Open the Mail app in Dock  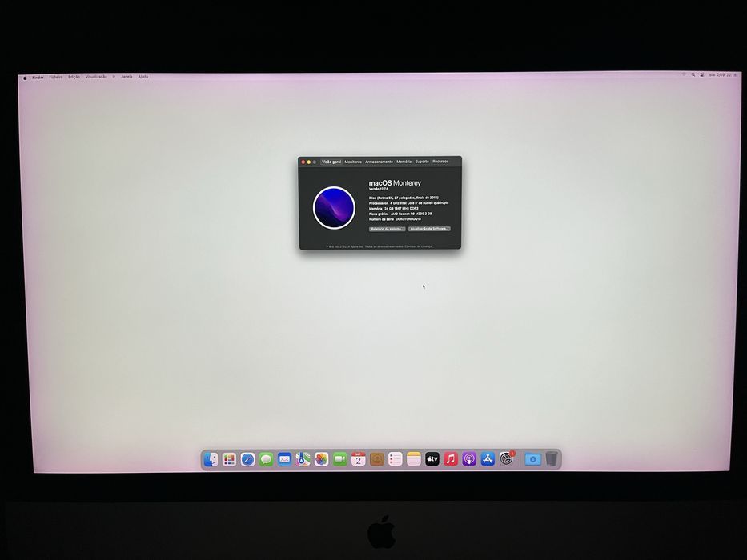click(x=284, y=459)
